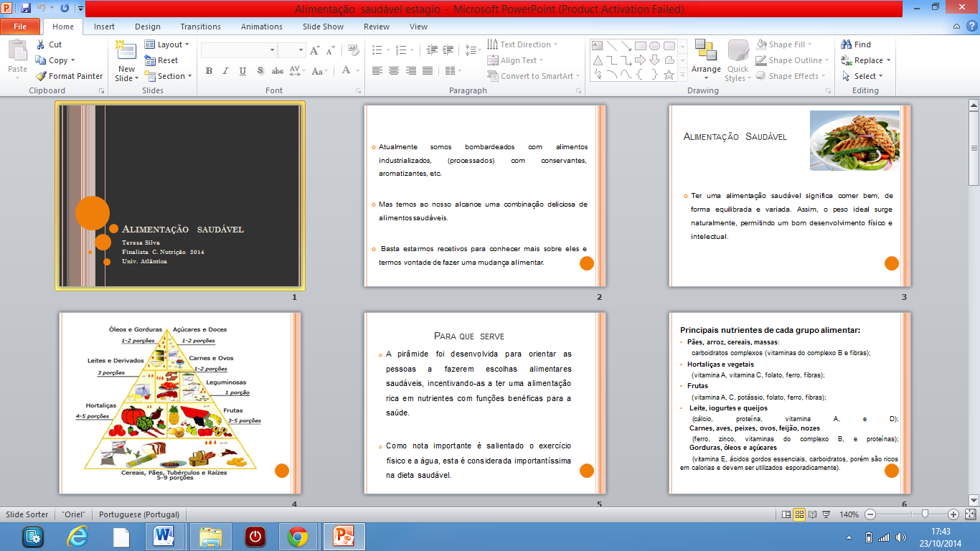Open the Copy dropdown arrow
This screenshot has width=980, height=551.
pyautogui.click(x=72, y=60)
